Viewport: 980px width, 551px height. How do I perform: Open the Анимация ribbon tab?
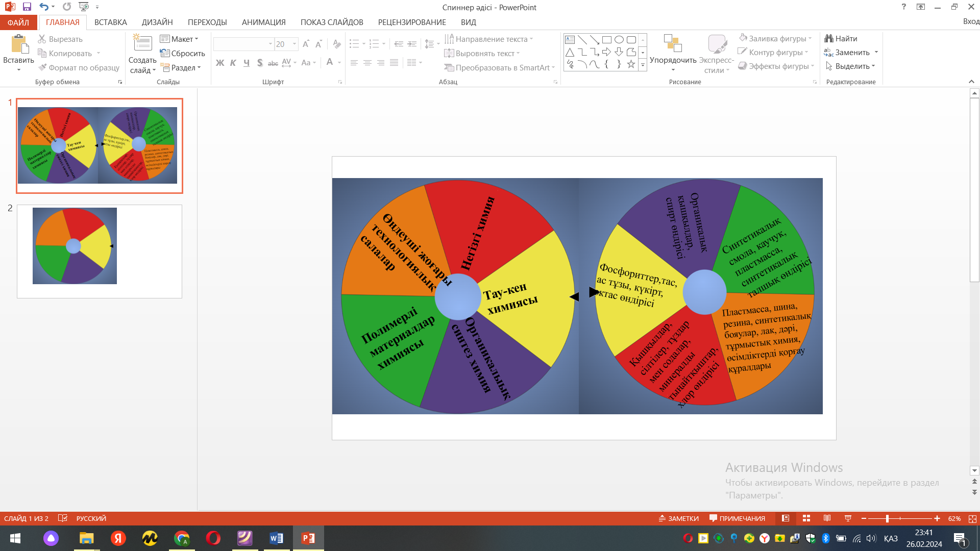click(x=263, y=22)
